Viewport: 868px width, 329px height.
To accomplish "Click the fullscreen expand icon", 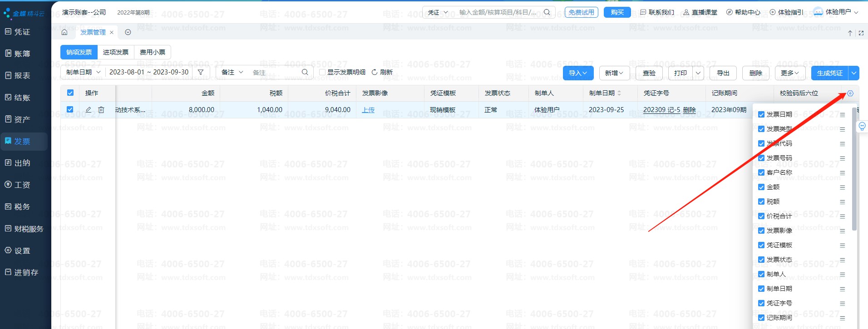I will [x=861, y=33].
